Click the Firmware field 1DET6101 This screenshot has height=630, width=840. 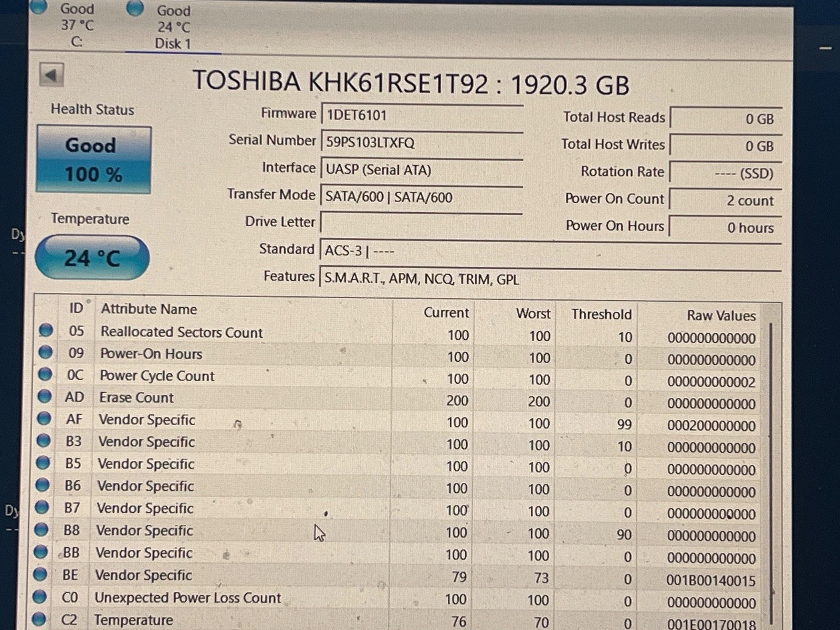click(422, 115)
